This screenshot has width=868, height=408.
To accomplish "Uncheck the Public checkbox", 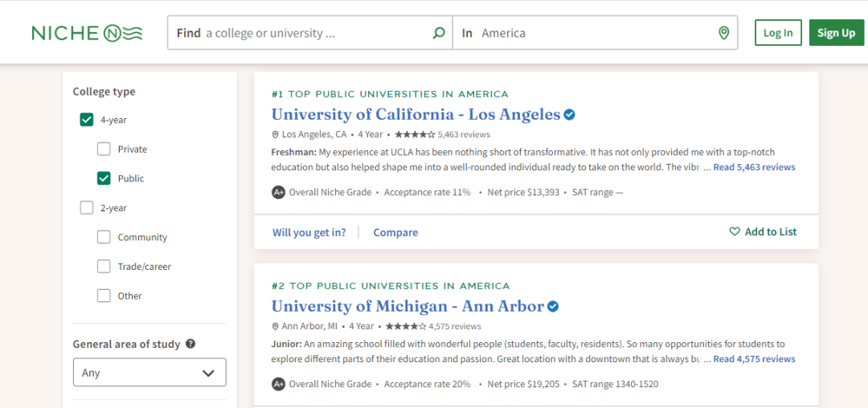I will [104, 178].
